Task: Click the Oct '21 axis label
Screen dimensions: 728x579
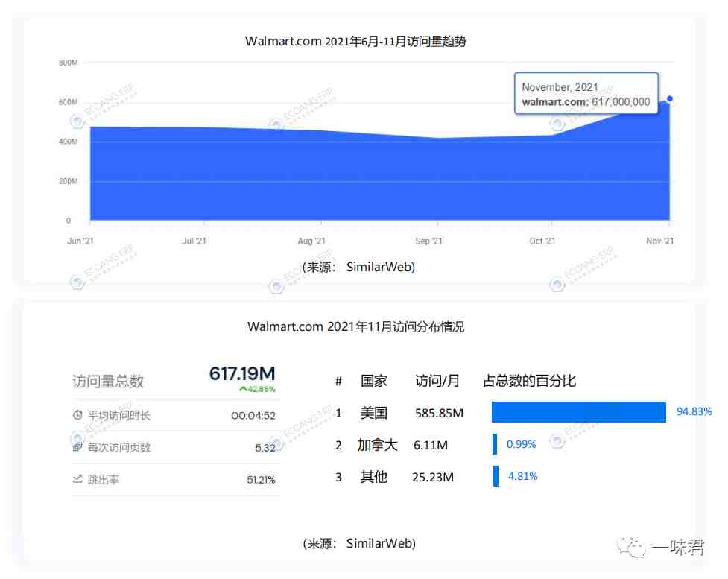Action: pyautogui.click(x=542, y=241)
